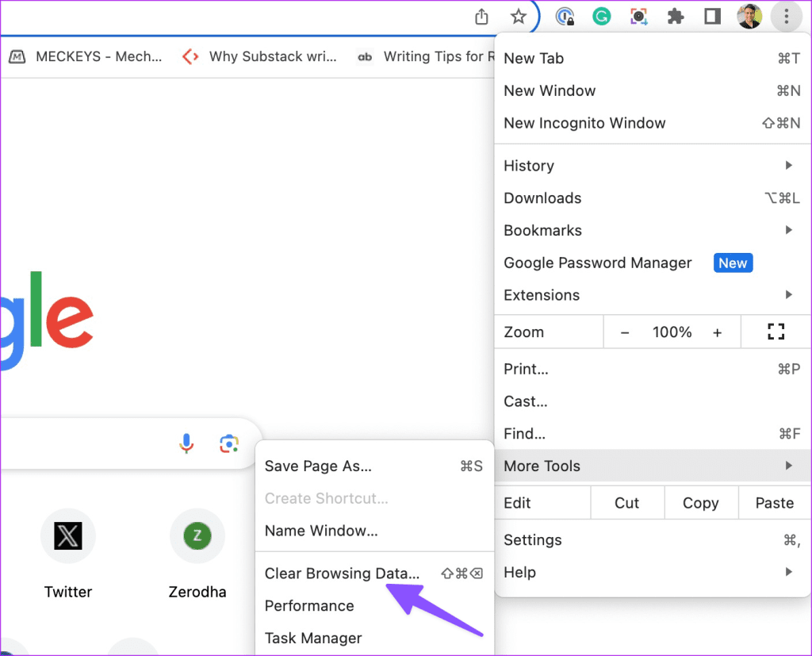Open the profile avatar
The image size is (812, 656).
[749, 17]
